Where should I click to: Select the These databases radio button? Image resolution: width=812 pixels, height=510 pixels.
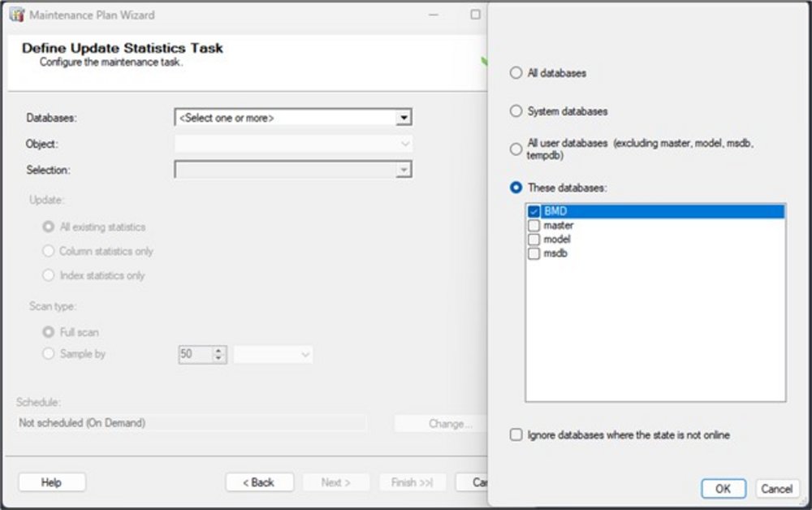516,188
